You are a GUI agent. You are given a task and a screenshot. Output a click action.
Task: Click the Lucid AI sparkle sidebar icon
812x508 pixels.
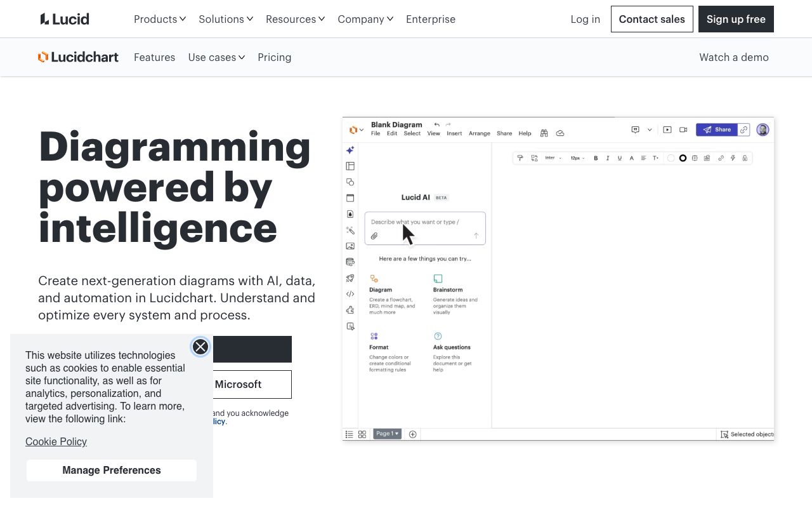point(350,150)
